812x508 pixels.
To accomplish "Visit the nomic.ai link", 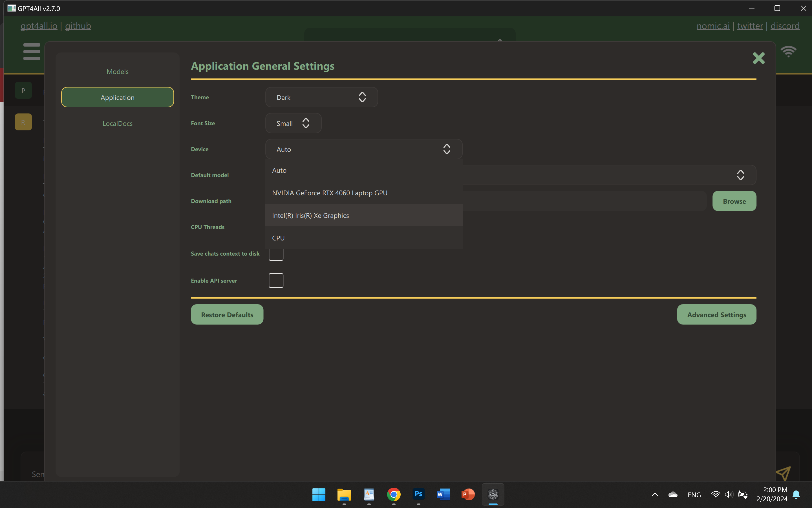I will click(x=713, y=26).
